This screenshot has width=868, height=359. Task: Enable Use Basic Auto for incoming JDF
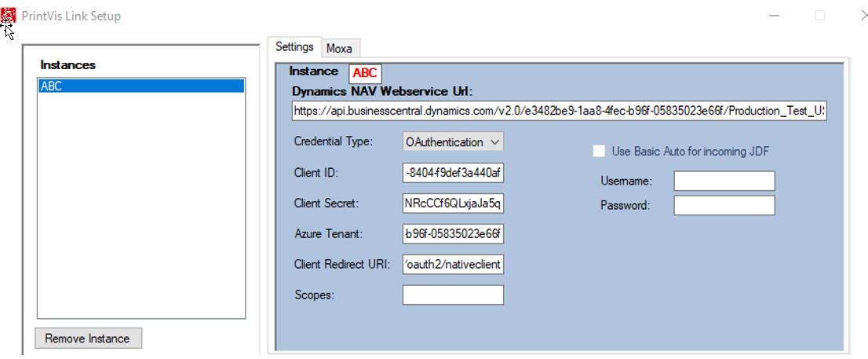(x=599, y=151)
